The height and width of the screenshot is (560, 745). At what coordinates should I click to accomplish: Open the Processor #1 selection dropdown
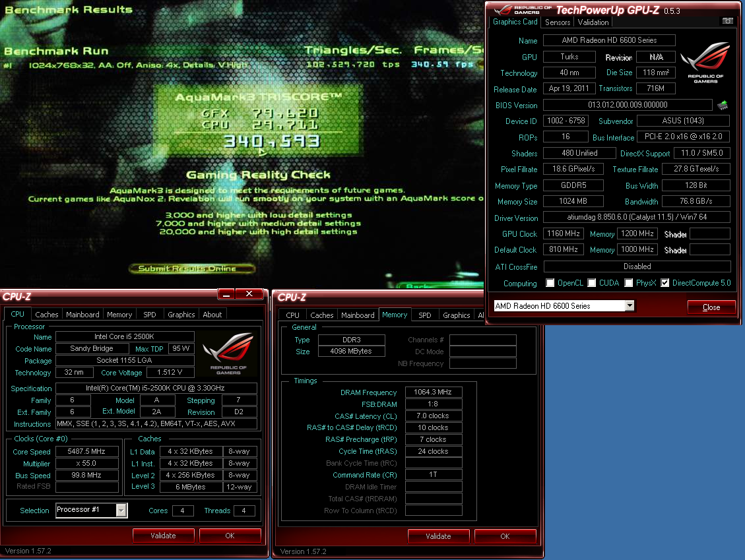pos(121,510)
